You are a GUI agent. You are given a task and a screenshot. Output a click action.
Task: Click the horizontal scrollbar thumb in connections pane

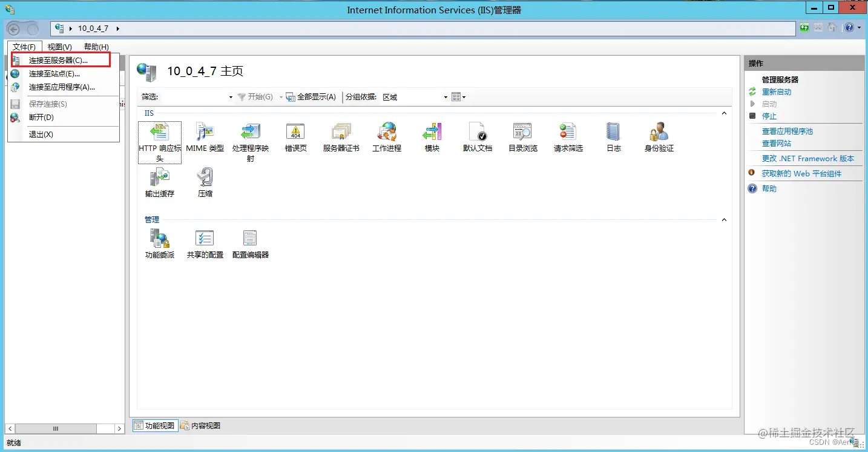pos(56,428)
